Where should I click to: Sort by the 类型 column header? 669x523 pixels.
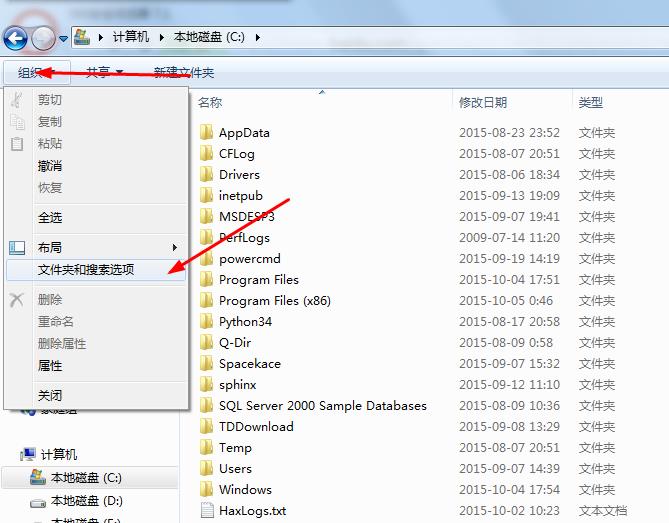pyautogui.click(x=590, y=102)
